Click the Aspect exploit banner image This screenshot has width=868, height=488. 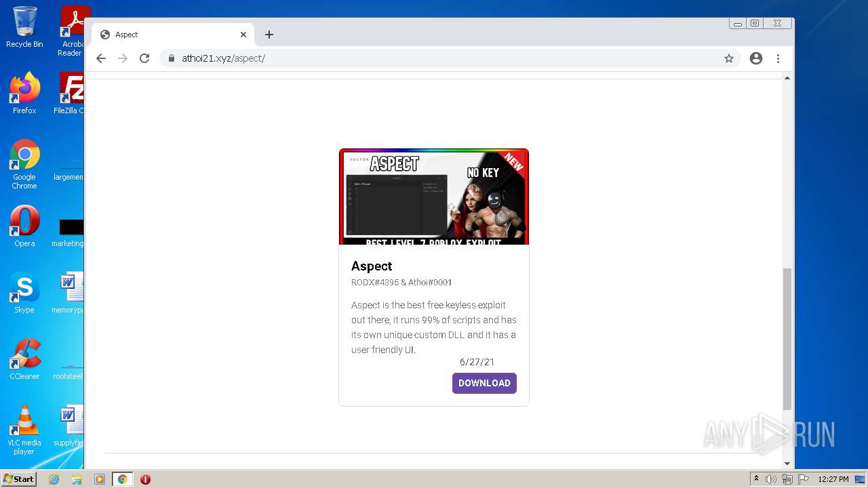[434, 197]
